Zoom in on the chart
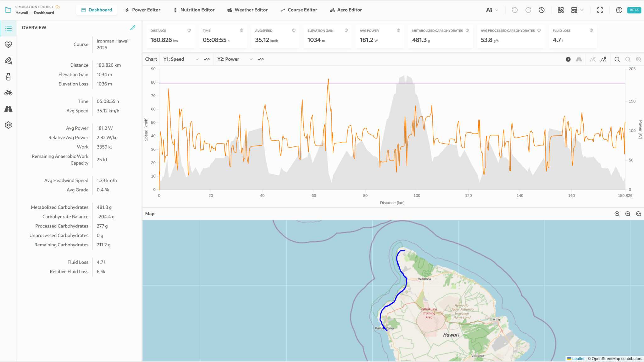This screenshot has width=644, height=362. point(617,59)
